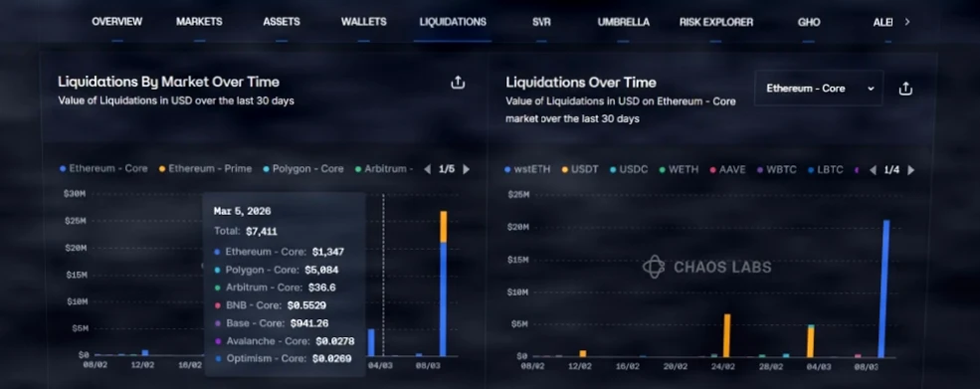Switch to the Markets tab
Viewport: 980px width, 389px height.
(199, 22)
